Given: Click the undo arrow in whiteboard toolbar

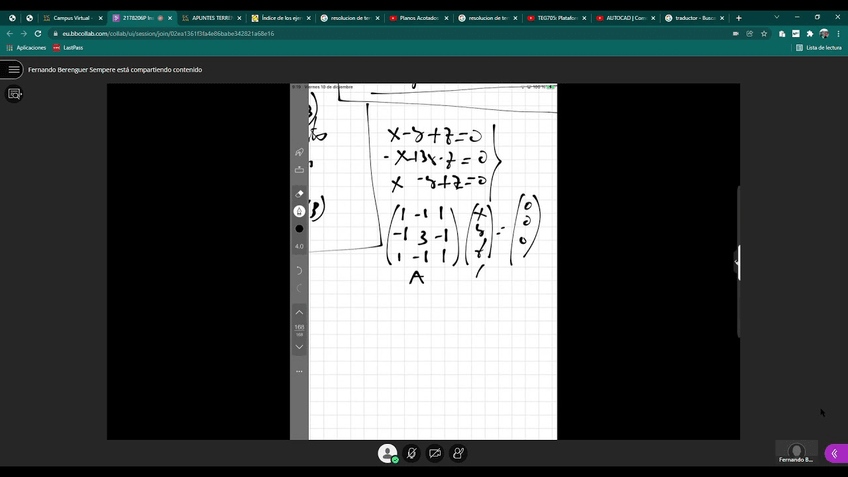Looking at the screenshot, I should (299, 271).
